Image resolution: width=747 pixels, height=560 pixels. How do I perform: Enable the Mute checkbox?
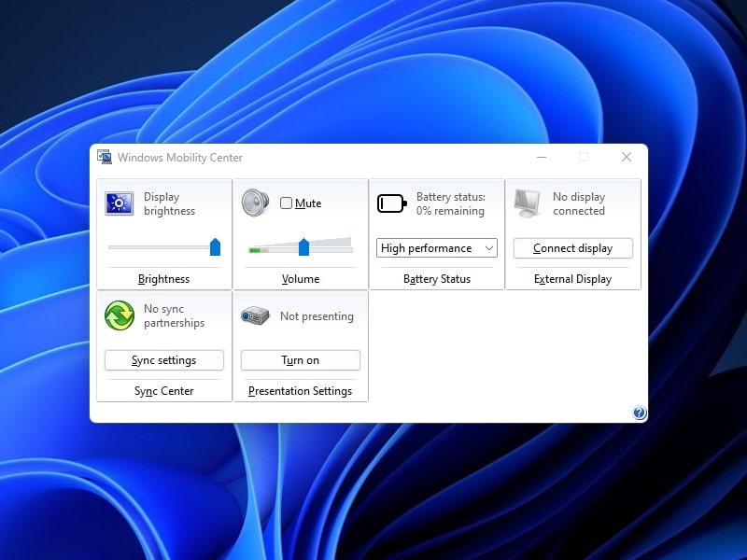pos(286,203)
